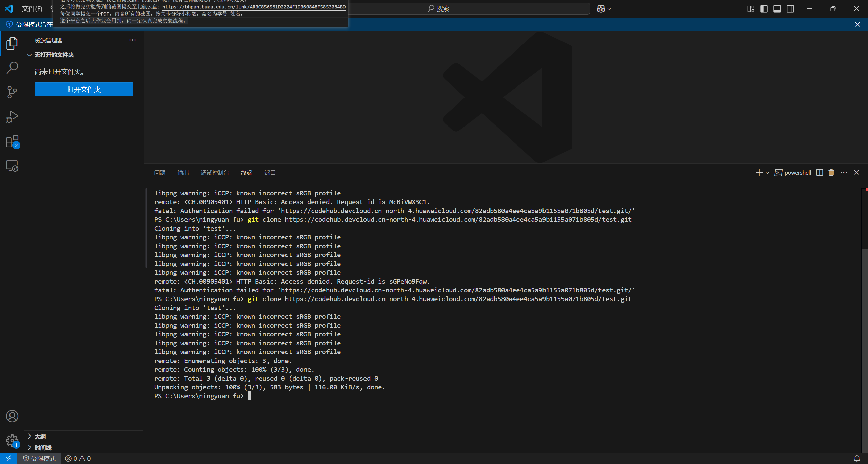Kill terminal with trash can icon
The image size is (868, 464).
click(831, 173)
